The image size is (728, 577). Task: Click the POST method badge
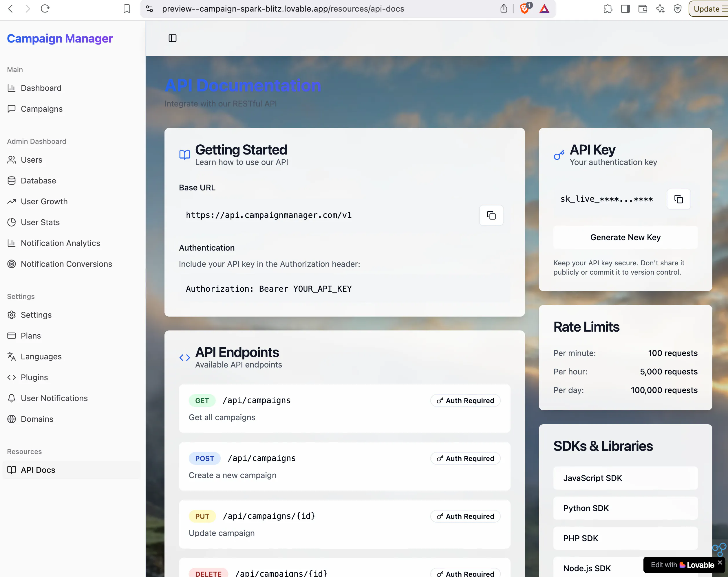tap(205, 458)
